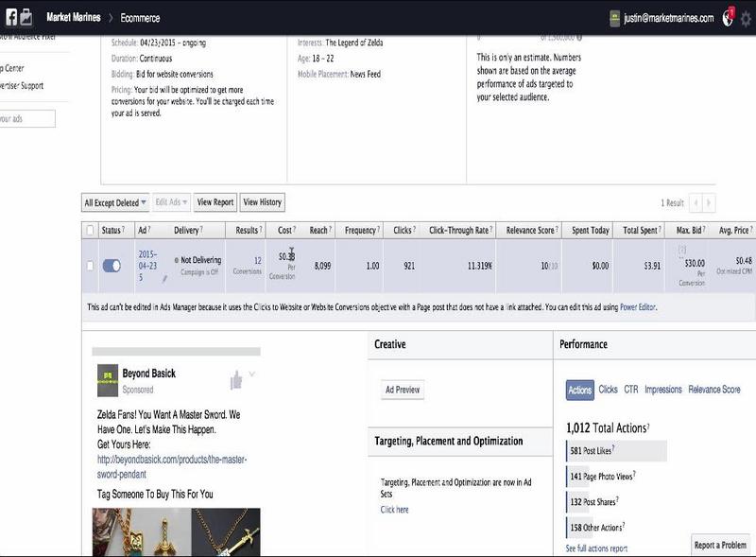This screenshot has height=557, width=756.
Task: Click the justin@marketmarines.com account name
Action: (668, 18)
